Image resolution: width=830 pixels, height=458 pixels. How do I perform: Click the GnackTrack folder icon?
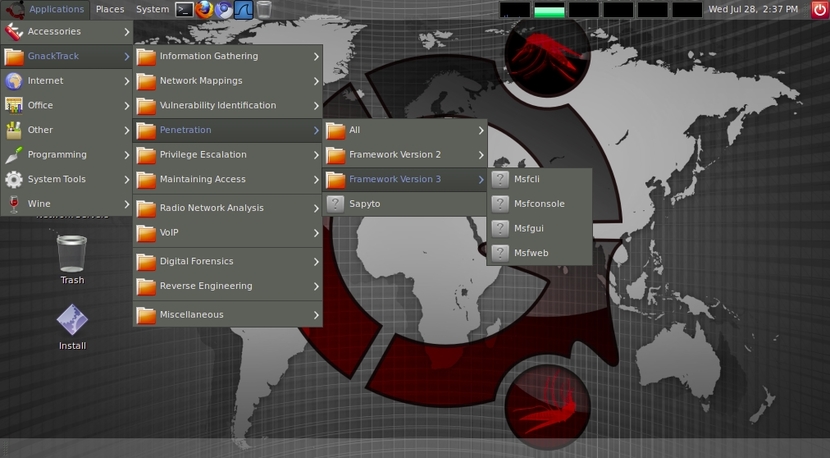14,56
